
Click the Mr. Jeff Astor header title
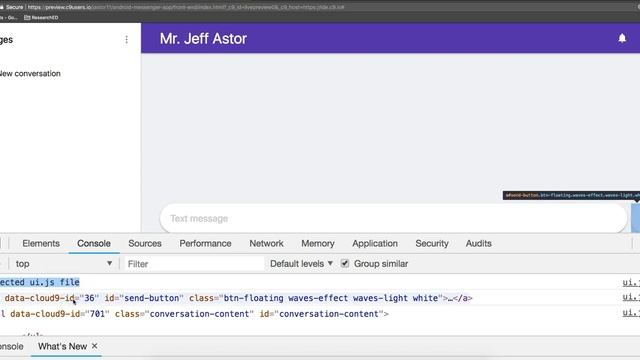pos(203,39)
